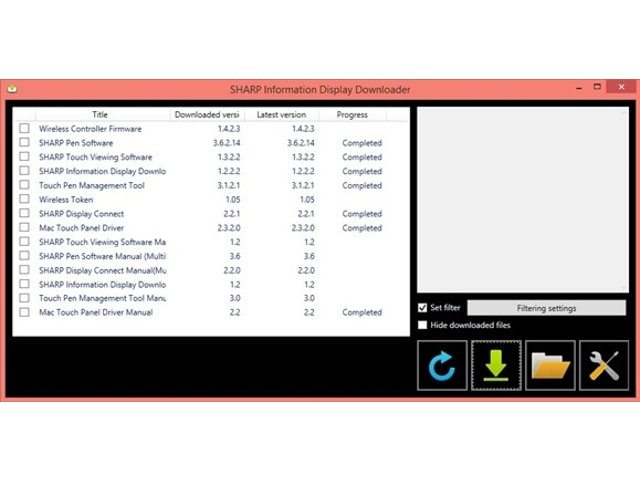Select the SHARP Display Connect title
The height and width of the screenshot is (480, 640).
81,214
